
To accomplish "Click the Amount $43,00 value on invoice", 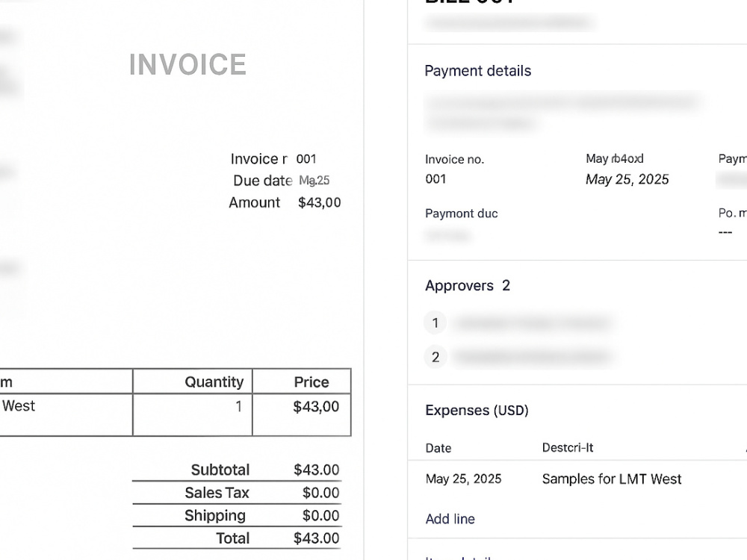I will tap(319, 203).
